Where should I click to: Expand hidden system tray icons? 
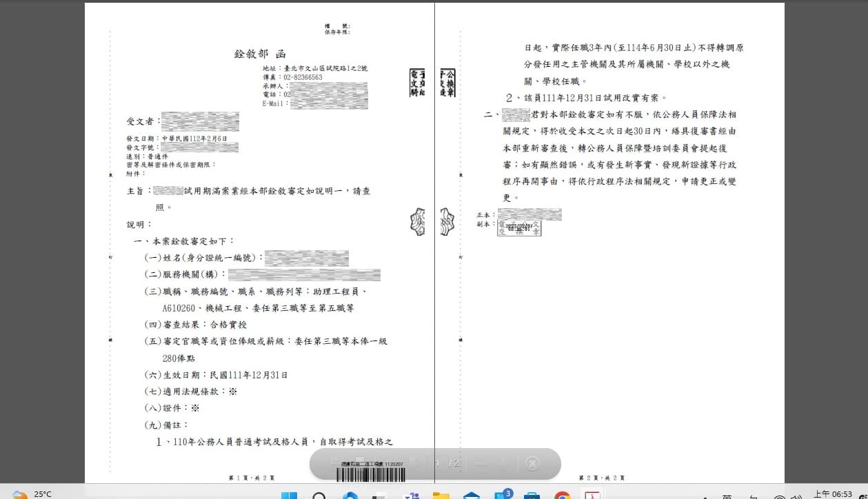point(705,495)
